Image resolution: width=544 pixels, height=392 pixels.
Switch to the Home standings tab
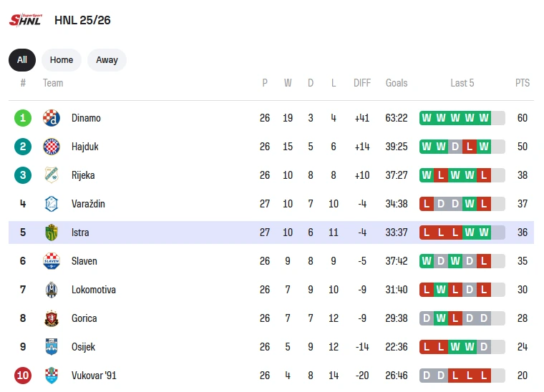62,60
